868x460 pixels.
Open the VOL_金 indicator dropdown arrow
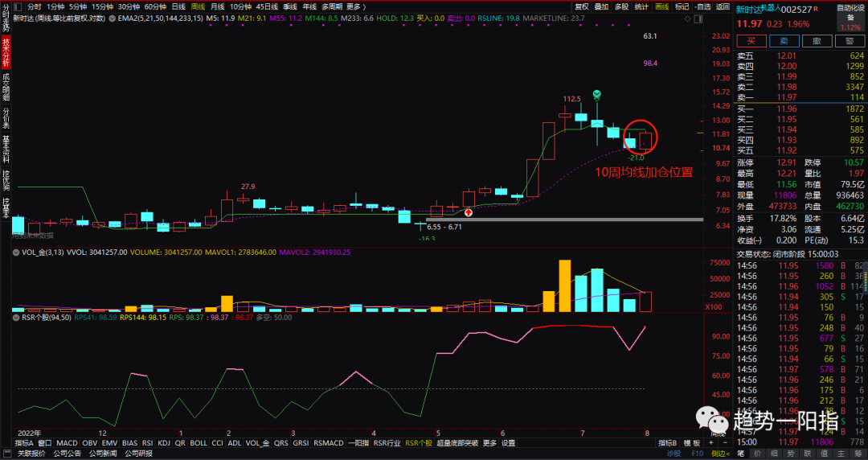[17, 253]
